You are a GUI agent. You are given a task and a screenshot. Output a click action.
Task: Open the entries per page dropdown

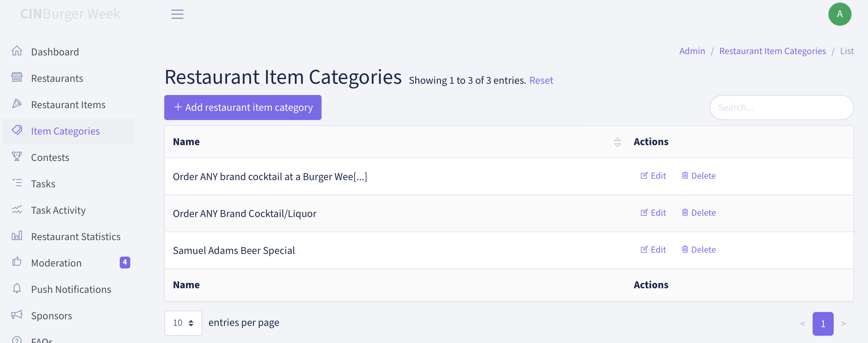click(183, 323)
